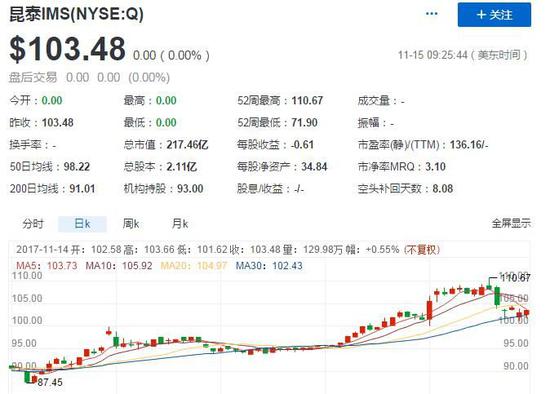Click the 空头补回天数 value 8.08
Image resolution: width=550 pixels, height=394 pixels.
tap(443, 189)
